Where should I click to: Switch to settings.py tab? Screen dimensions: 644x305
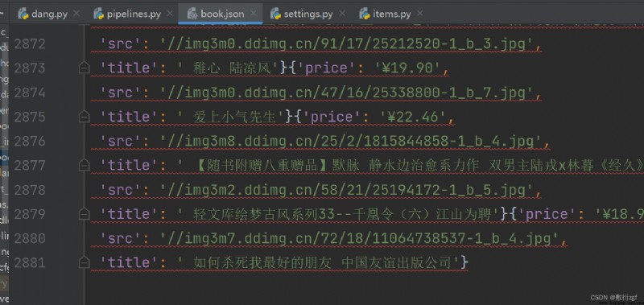[308, 14]
